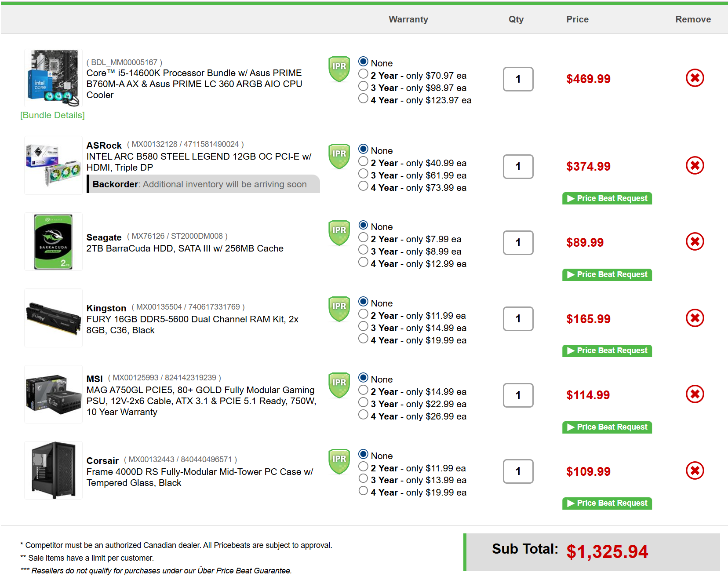Edit quantity field for Corsair case
Screen dimensions: 728x580
(x=518, y=471)
